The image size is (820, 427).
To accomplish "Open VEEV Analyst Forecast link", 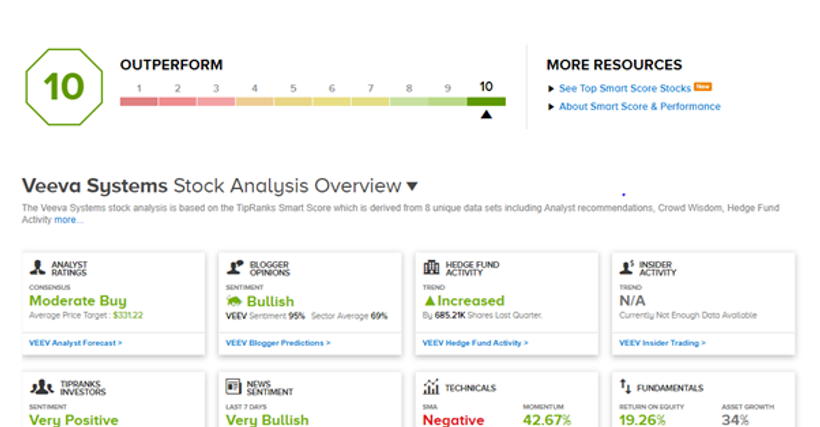I will (x=76, y=342).
